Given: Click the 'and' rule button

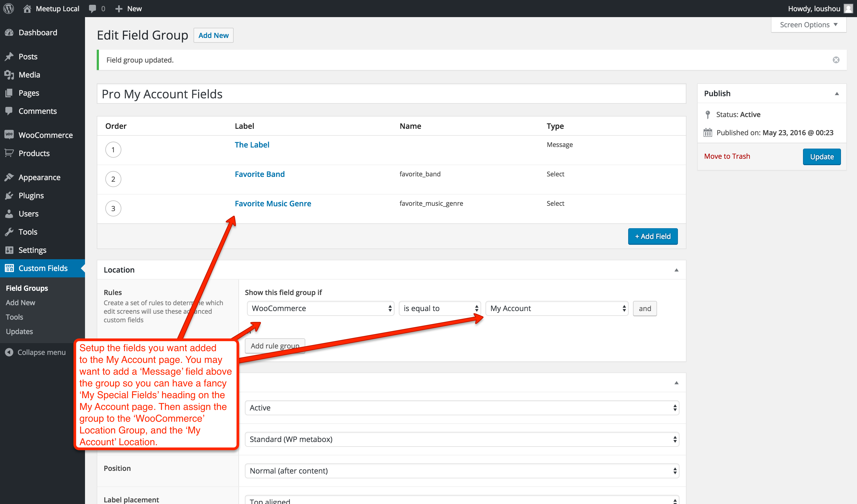Looking at the screenshot, I should [x=645, y=308].
